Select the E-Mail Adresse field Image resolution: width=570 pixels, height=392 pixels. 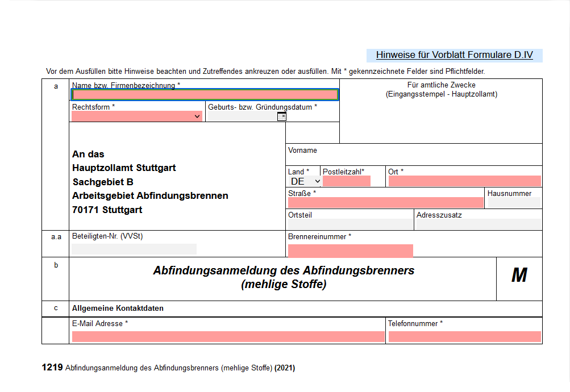point(227,337)
